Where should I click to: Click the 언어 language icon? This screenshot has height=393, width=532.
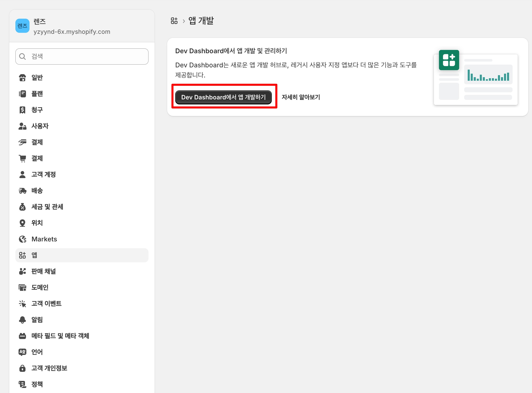pos(22,352)
